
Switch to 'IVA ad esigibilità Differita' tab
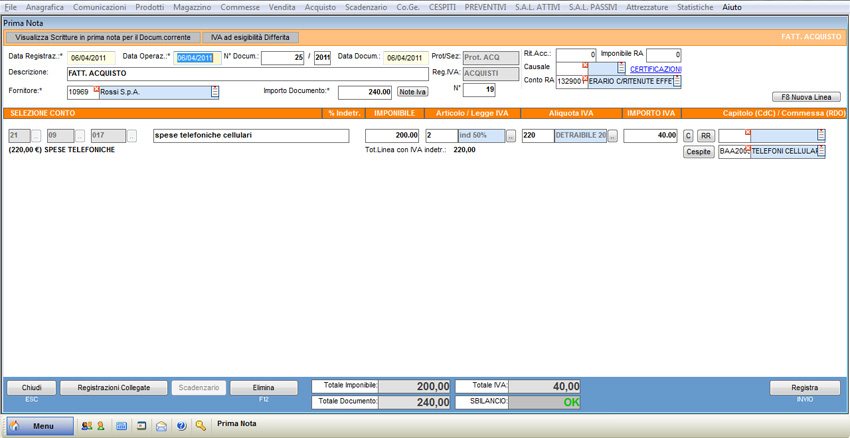click(250, 37)
